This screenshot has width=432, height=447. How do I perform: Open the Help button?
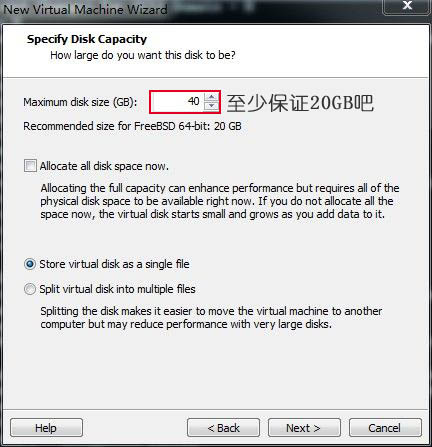[46, 428]
